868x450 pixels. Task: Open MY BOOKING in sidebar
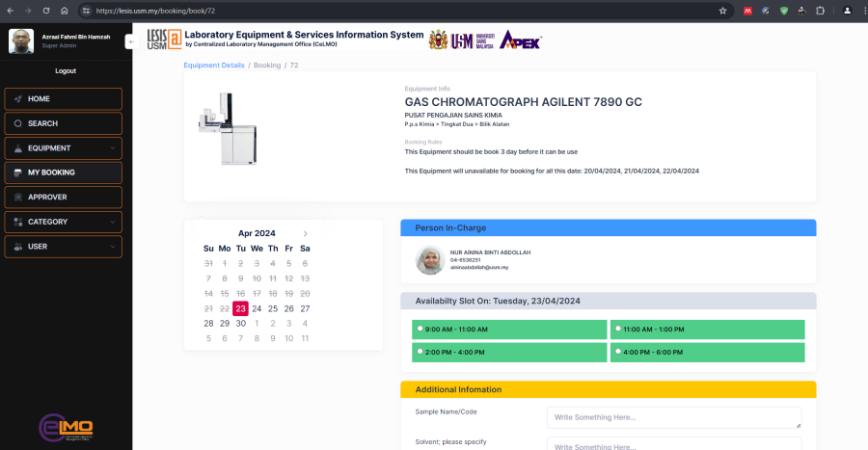pos(63,172)
